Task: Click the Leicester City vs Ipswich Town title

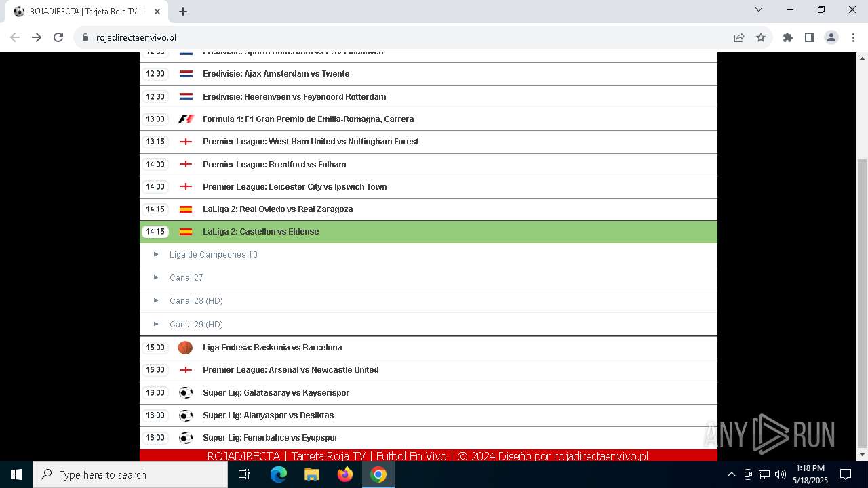Action: click(295, 187)
